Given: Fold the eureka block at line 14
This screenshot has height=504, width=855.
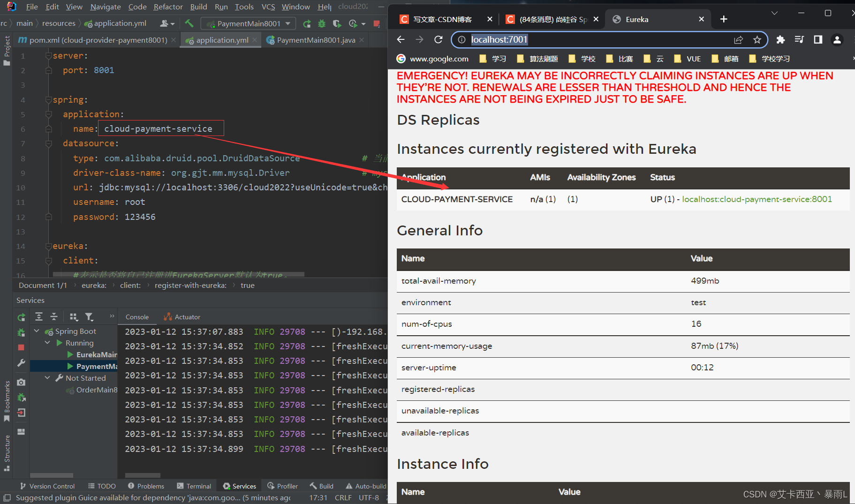Looking at the screenshot, I should tap(48, 246).
